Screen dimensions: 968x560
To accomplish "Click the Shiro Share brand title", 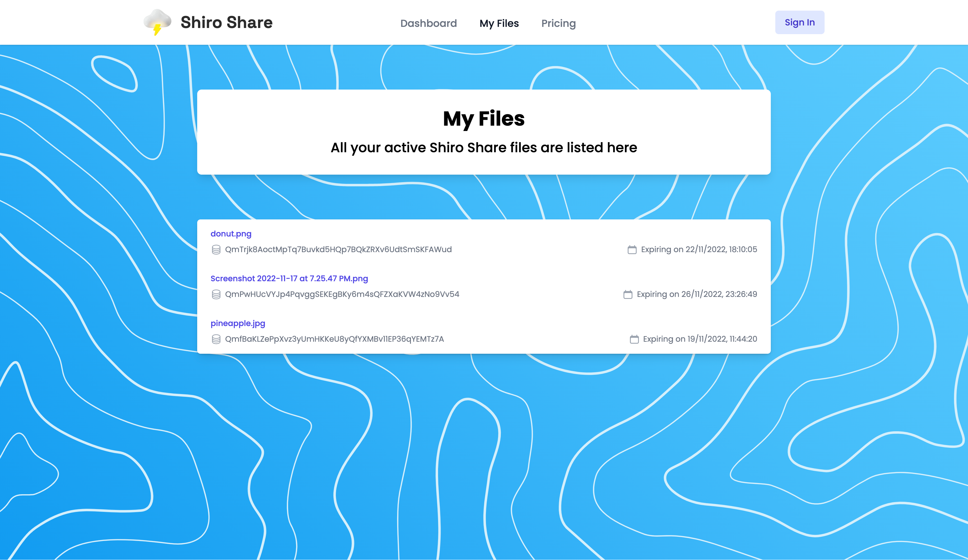I will (x=226, y=22).
